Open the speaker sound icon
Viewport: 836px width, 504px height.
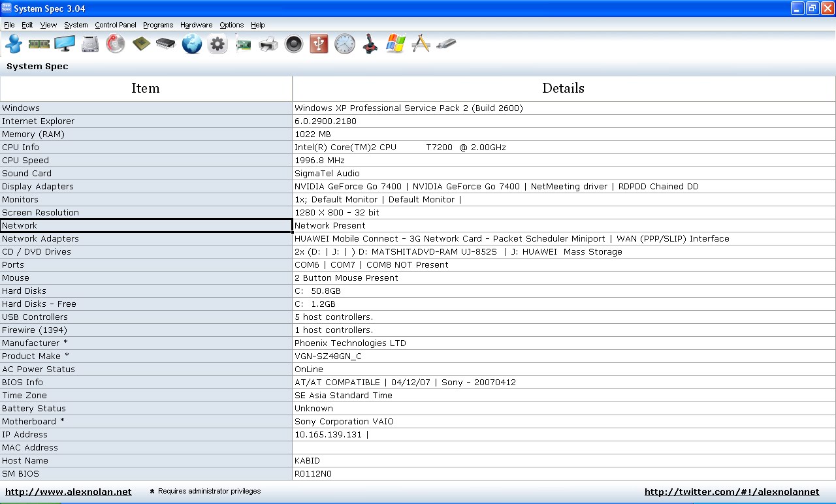[x=294, y=44]
